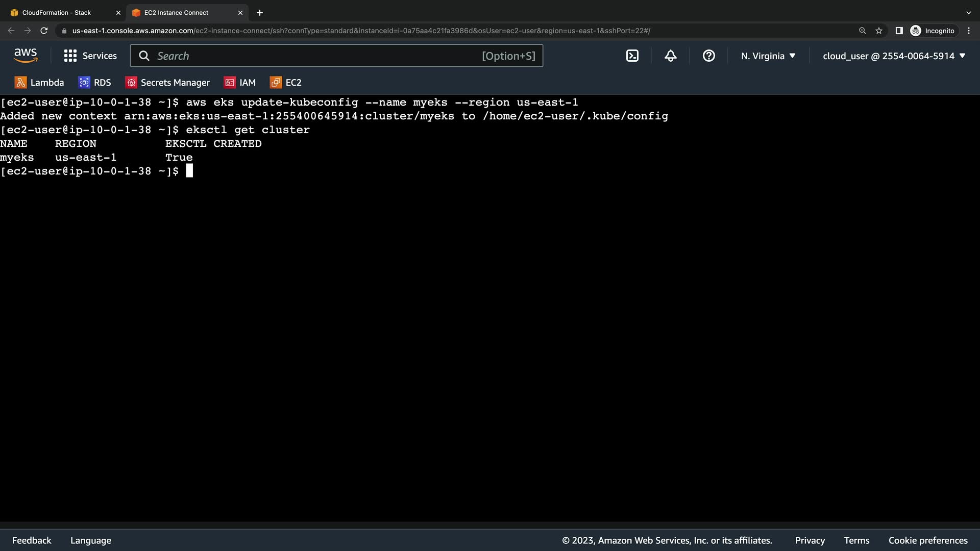Open the Services grid menu
The height and width of the screenshot is (551, 980).
click(x=90, y=56)
